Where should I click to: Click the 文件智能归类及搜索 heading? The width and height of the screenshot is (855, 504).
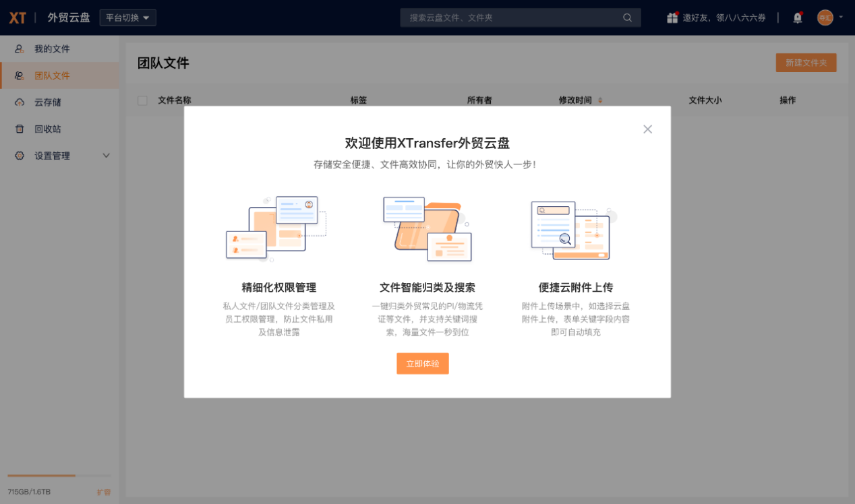[427, 288]
